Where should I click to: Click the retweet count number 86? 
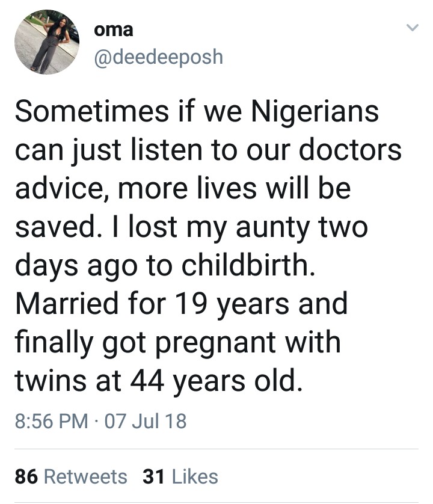pyautogui.click(x=26, y=477)
